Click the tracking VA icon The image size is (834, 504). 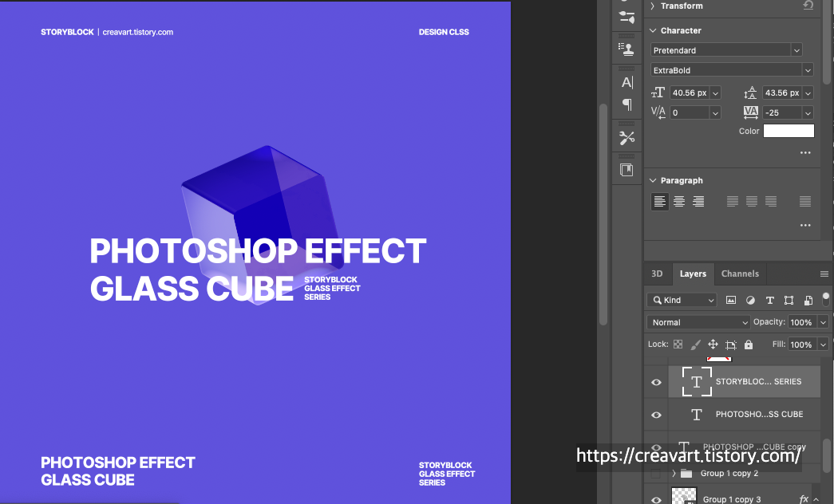tap(750, 112)
